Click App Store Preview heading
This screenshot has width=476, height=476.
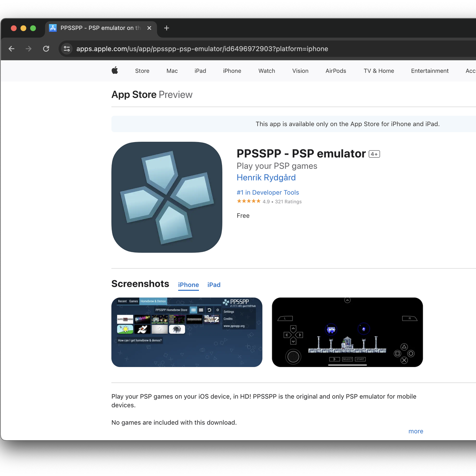152,94
